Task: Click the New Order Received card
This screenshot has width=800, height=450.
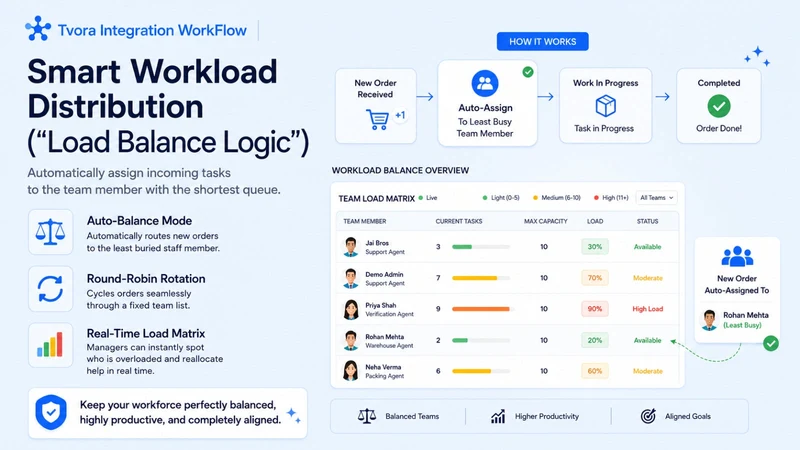Action: (376, 106)
